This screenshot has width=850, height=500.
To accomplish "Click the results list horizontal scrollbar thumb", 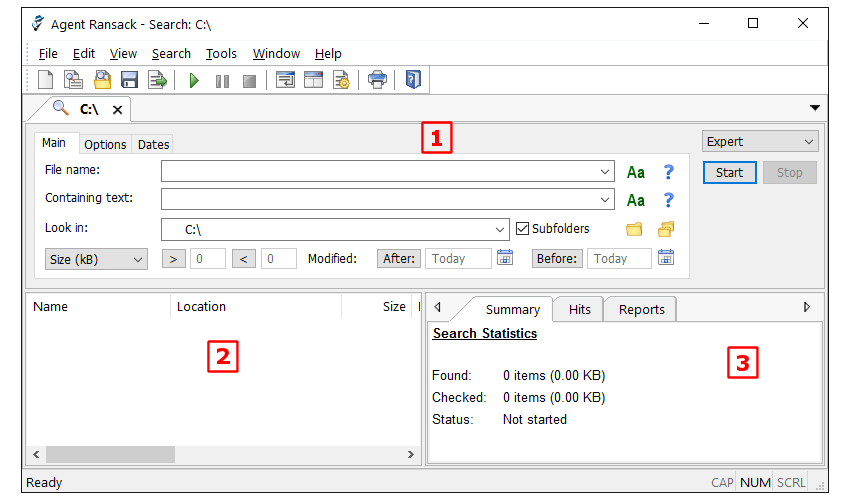I will pyautogui.click(x=111, y=454).
